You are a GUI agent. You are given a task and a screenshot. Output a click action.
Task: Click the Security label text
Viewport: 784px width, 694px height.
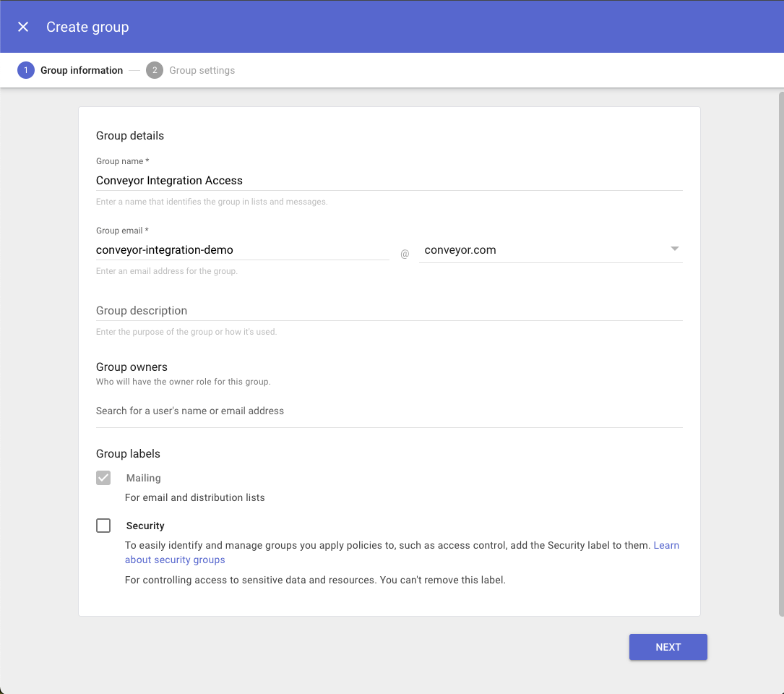click(145, 526)
